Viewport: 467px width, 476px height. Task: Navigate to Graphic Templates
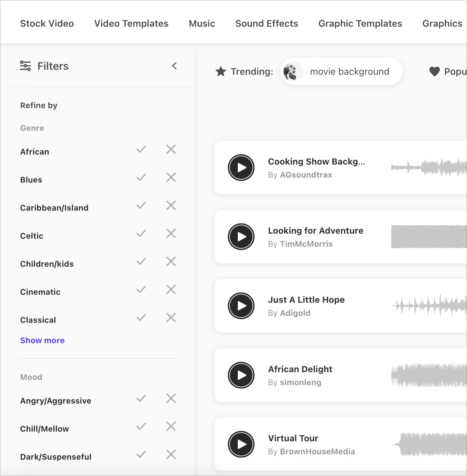(360, 23)
